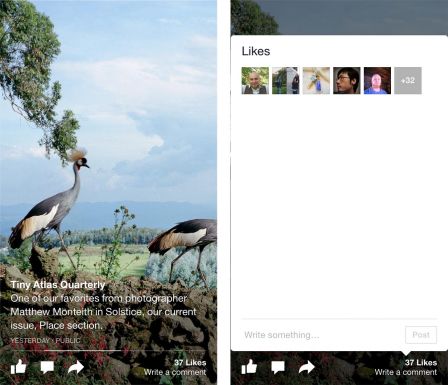The height and width of the screenshot is (385, 448).
Task: Tap the photo caption about Matthew Monteith
Action: [x=103, y=312]
